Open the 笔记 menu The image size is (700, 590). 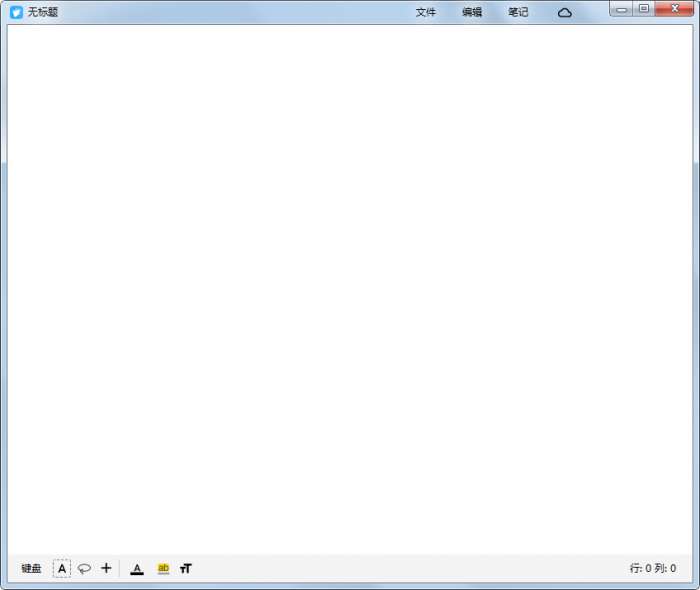coord(518,12)
